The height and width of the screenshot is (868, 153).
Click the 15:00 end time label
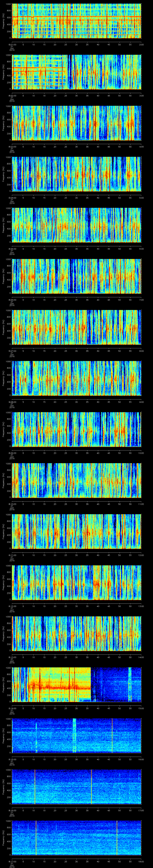pos(141,708)
